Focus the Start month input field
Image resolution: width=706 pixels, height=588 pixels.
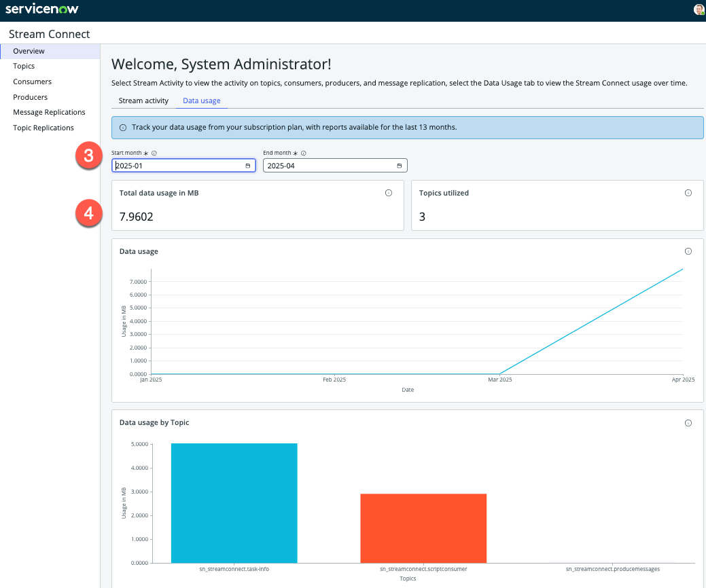183,166
